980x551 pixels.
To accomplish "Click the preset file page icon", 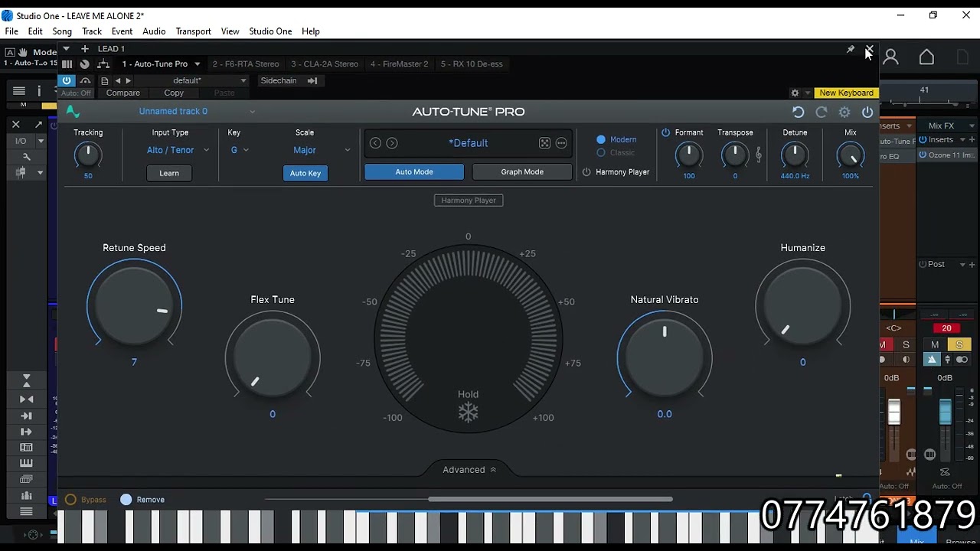I will 105,80.
